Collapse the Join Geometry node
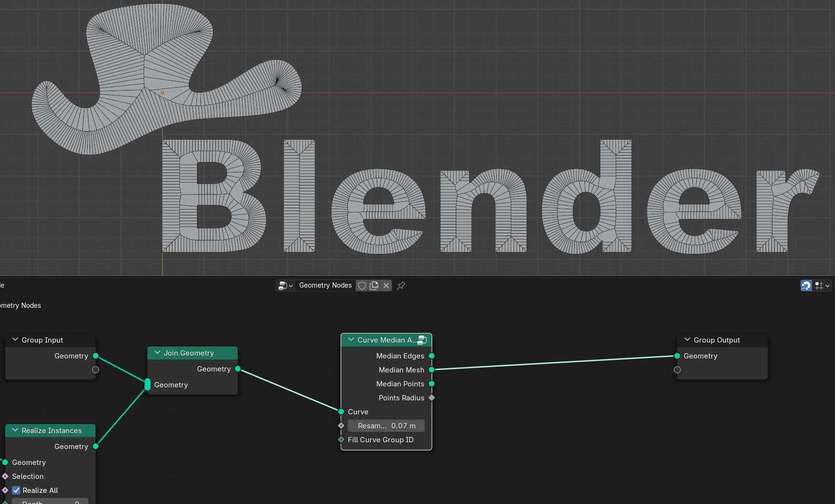The height and width of the screenshot is (504, 835). click(x=157, y=353)
